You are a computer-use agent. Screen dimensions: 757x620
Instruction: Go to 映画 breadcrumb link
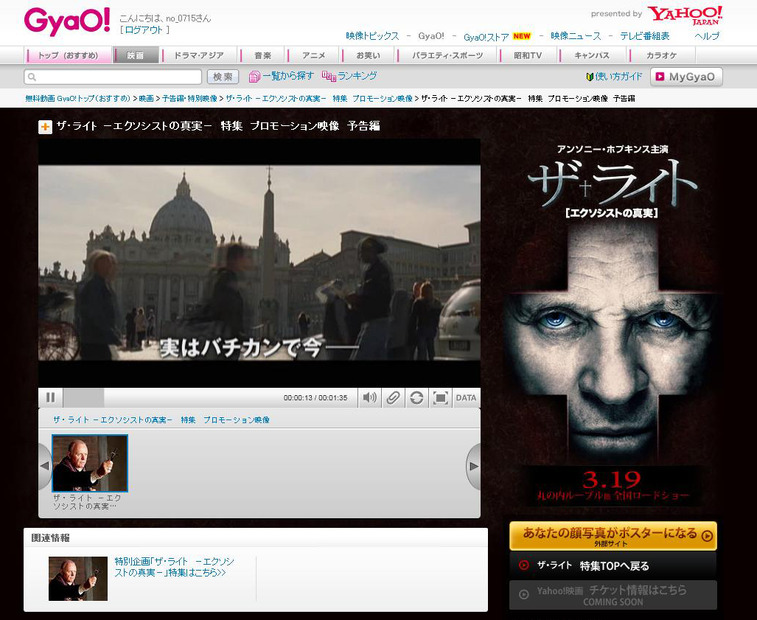pos(146,99)
